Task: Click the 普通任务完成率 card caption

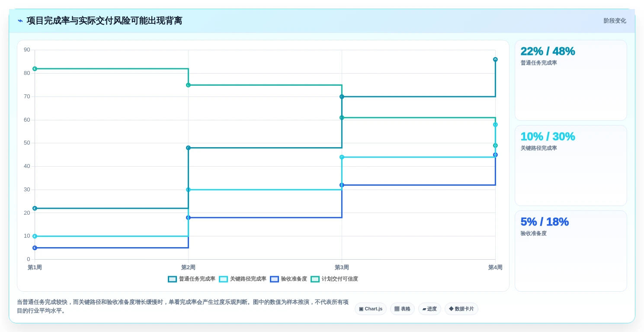Action: click(539, 63)
